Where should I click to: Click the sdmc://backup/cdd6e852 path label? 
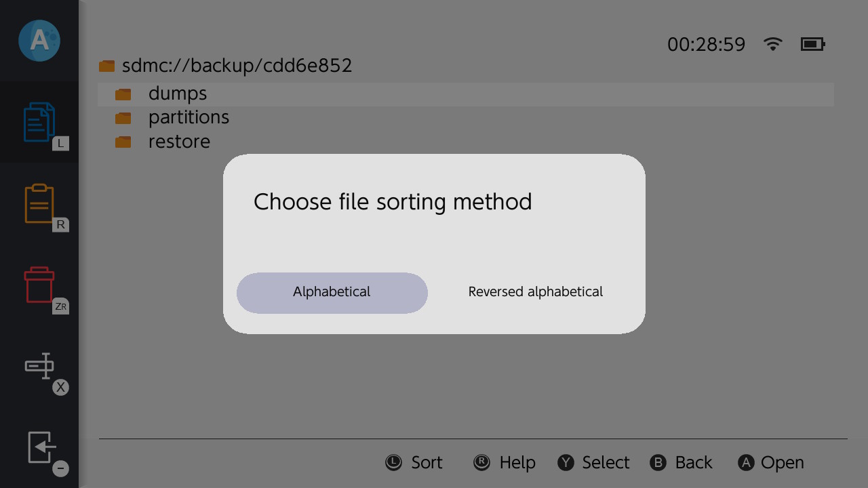coord(237,66)
